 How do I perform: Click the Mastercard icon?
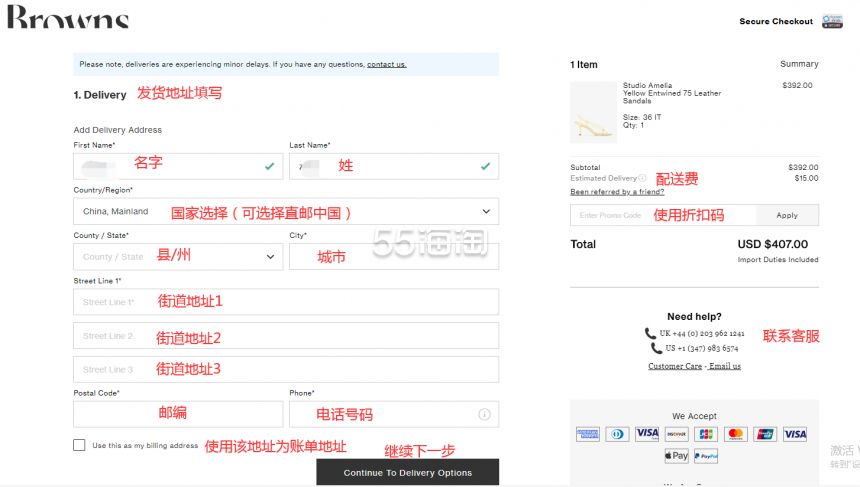pos(735,434)
